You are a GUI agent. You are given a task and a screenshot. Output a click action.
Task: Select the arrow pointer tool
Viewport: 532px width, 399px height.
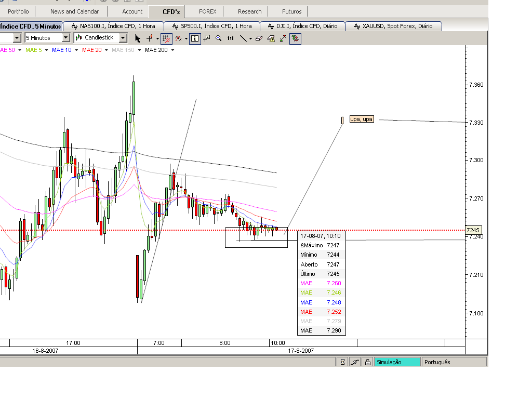[x=137, y=38]
